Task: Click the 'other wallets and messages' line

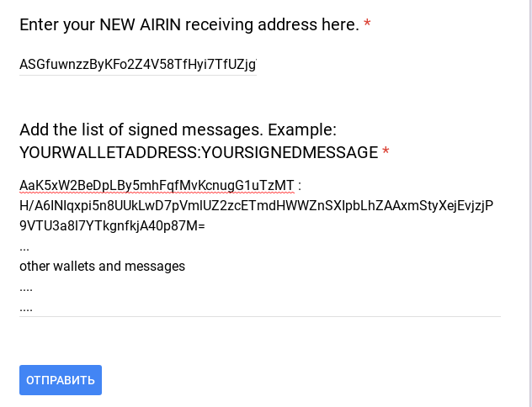Action: pyautogui.click(x=102, y=266)
